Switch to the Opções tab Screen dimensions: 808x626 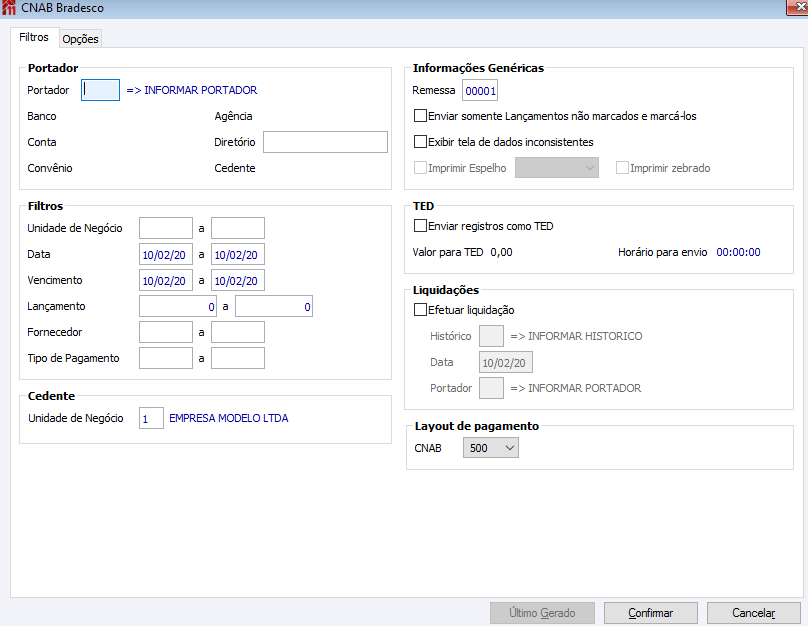click(80, 39)
